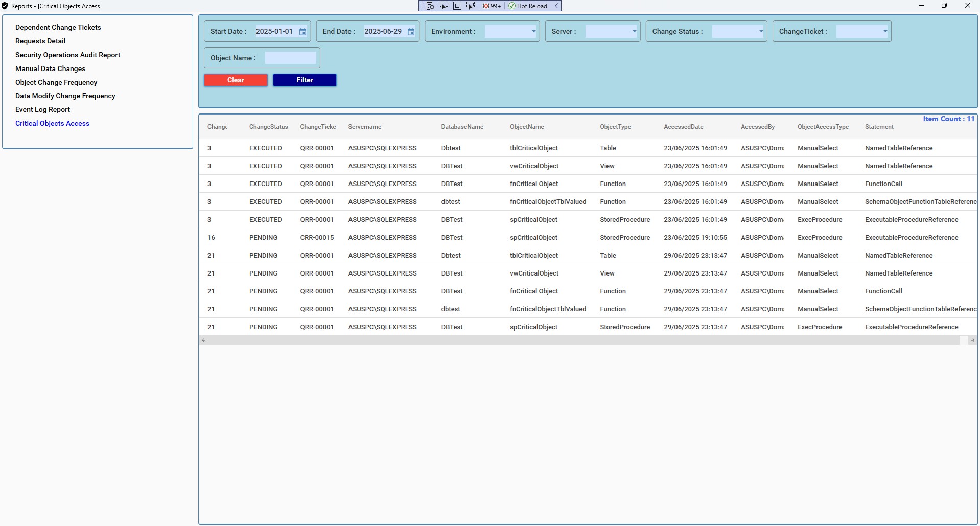This screenshot has width=980, height=526.
Task: Sort by the AccessedDate column header
Action: 683,127
